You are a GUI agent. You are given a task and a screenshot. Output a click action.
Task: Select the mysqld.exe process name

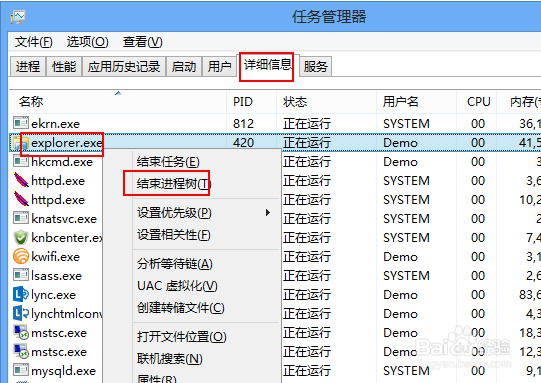click(x=63, y=371)
